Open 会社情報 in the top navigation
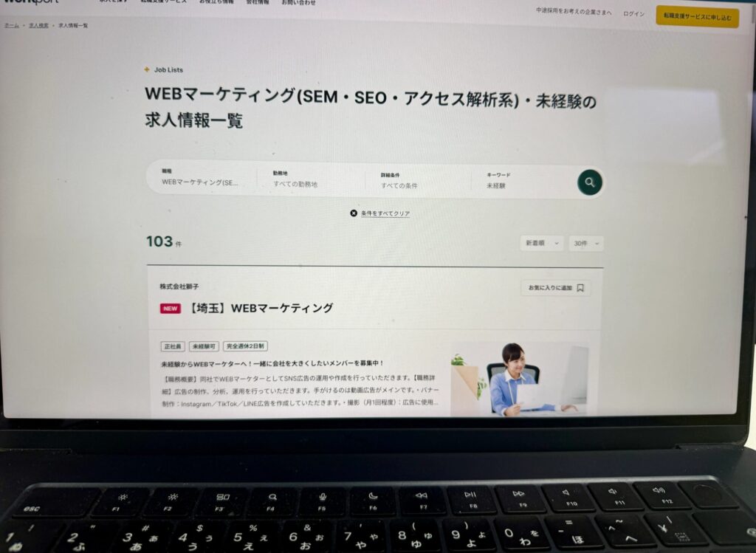Viewport: 756px width, 553px height. point(258,2)
